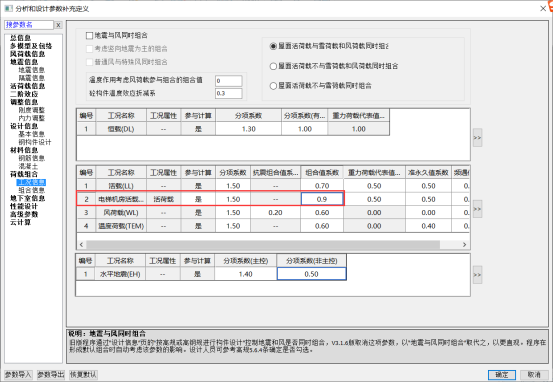Open 总信息 in the parameter tree
Viewport: 554px width, 383px height.
tap(20, 38)
